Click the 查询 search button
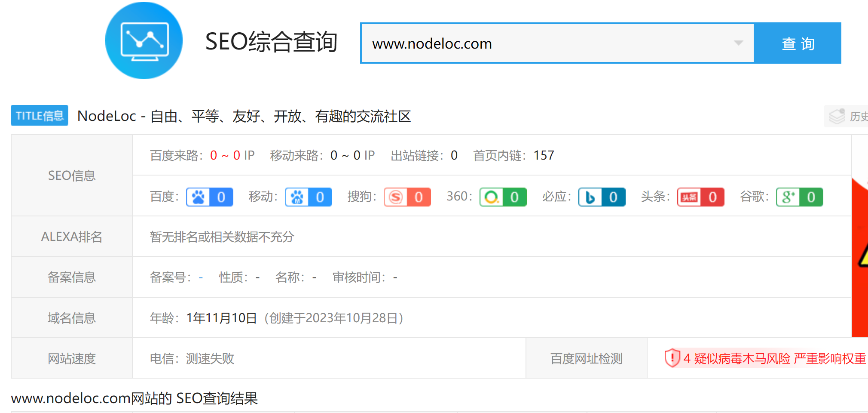This screenshot has height=413, width=868. point(798,43)
